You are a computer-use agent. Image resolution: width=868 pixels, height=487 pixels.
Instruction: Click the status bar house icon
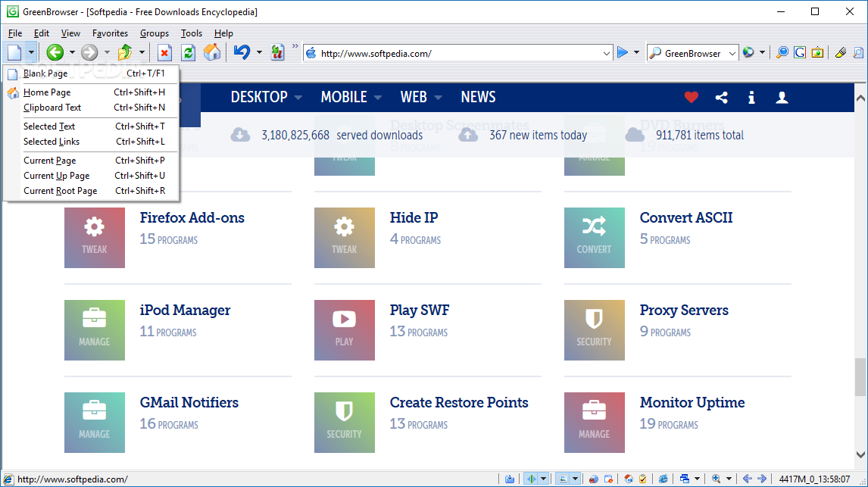[x=629, y=479]
